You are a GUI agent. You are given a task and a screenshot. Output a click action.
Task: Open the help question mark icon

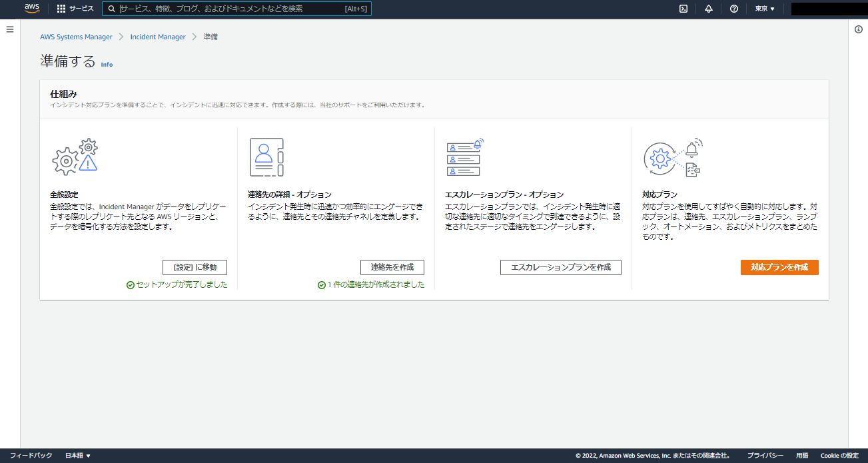734,9
